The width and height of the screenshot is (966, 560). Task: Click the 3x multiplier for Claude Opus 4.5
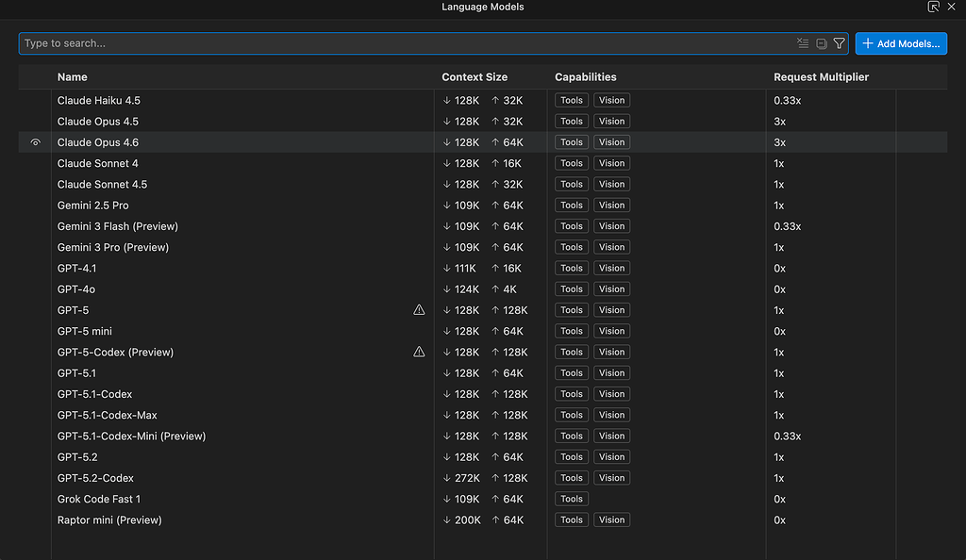point(780,122)
